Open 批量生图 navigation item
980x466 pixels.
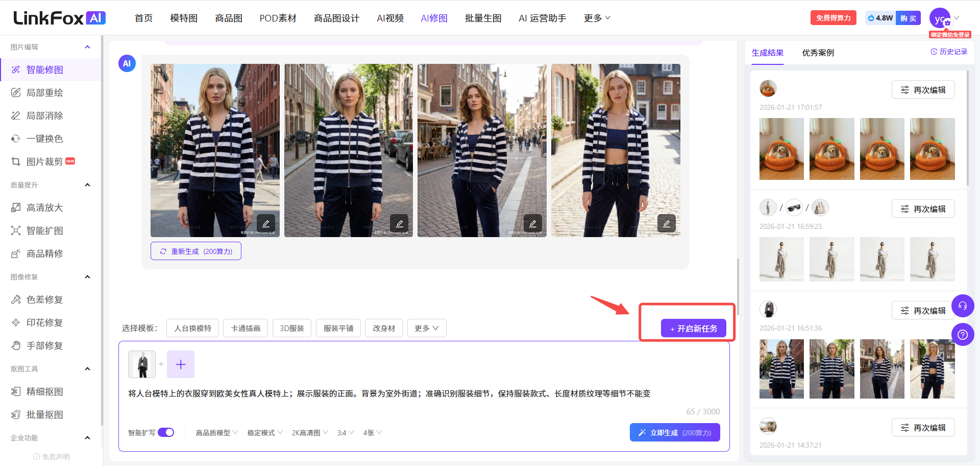pos(483,18)
